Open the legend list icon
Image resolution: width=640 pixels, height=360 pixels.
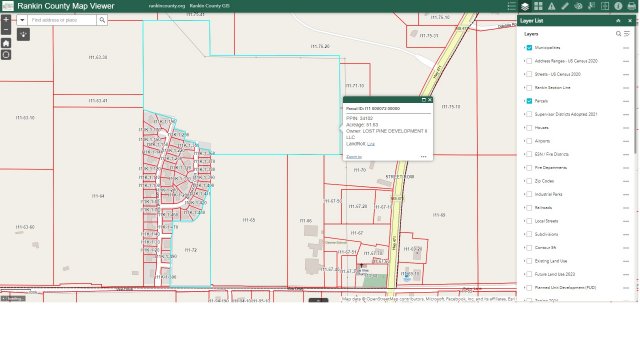pos(511,6)
